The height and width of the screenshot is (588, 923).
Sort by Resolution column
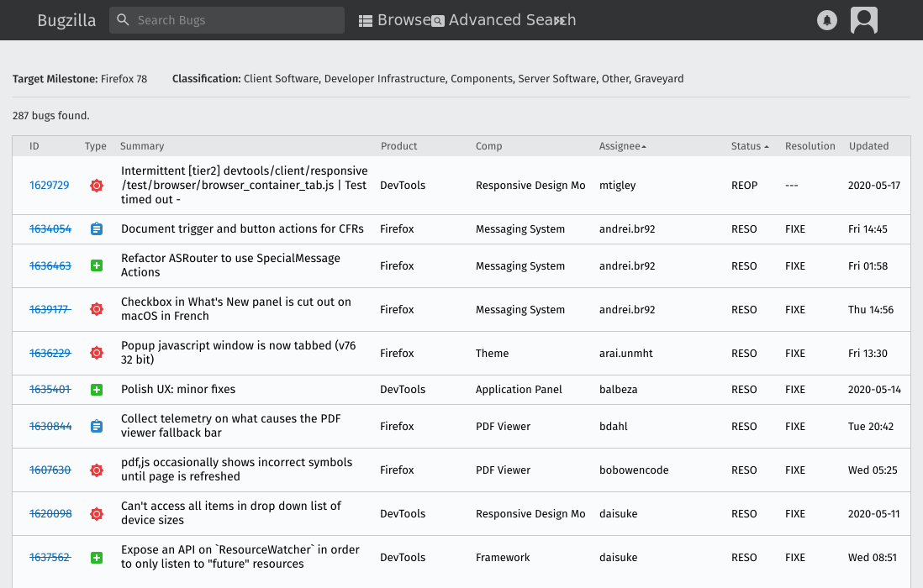810,146
